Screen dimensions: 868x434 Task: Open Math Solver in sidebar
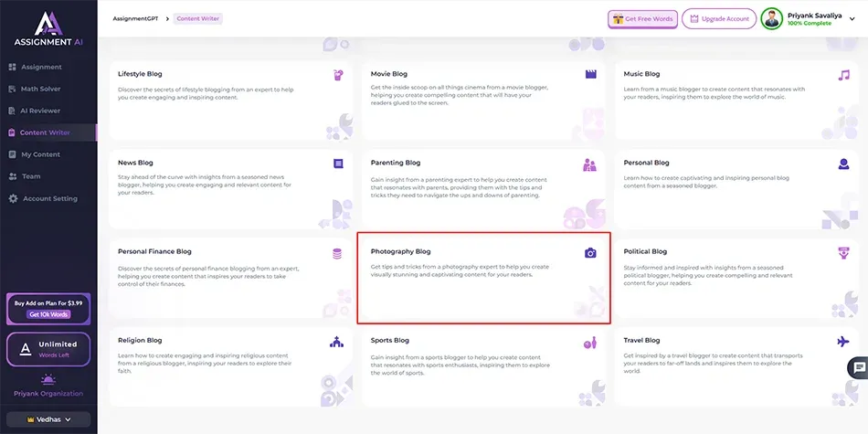(40, 89)
